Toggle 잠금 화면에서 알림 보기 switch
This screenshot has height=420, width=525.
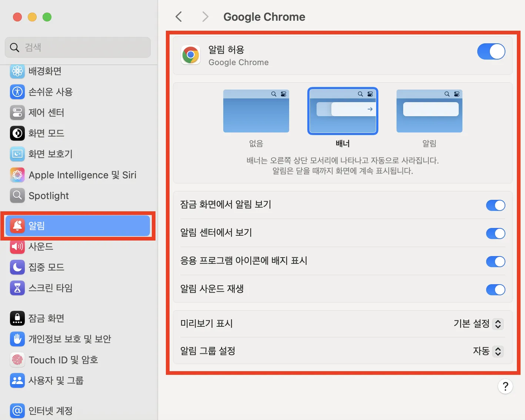(495, 205)
